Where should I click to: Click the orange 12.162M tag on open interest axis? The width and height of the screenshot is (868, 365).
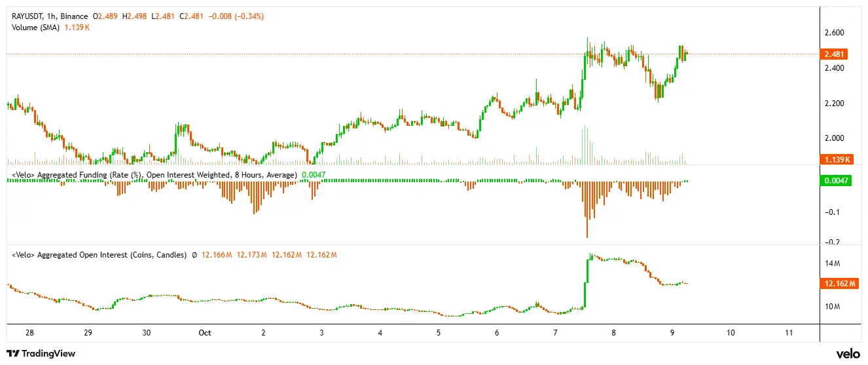click(x=841, y=284)
